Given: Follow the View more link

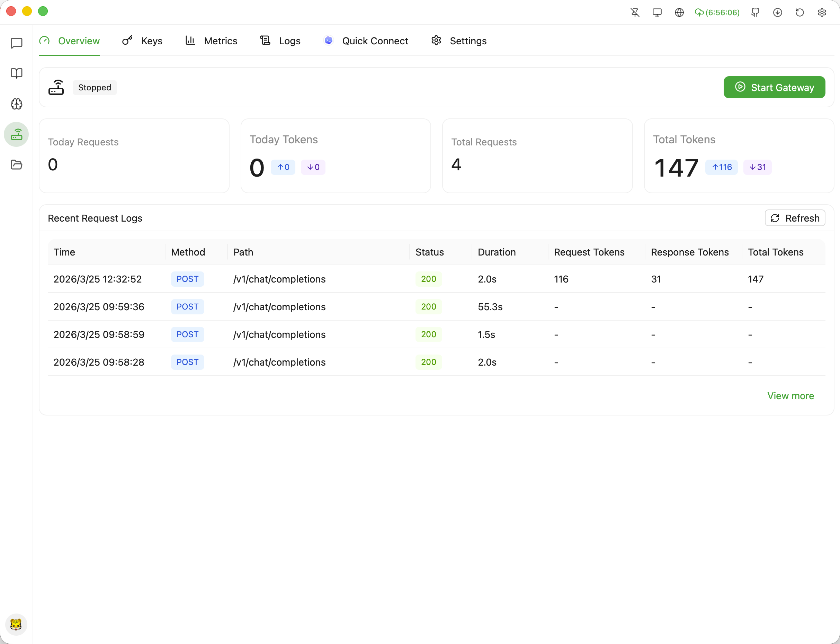Looking at the screenshot, I should [790, 396].
